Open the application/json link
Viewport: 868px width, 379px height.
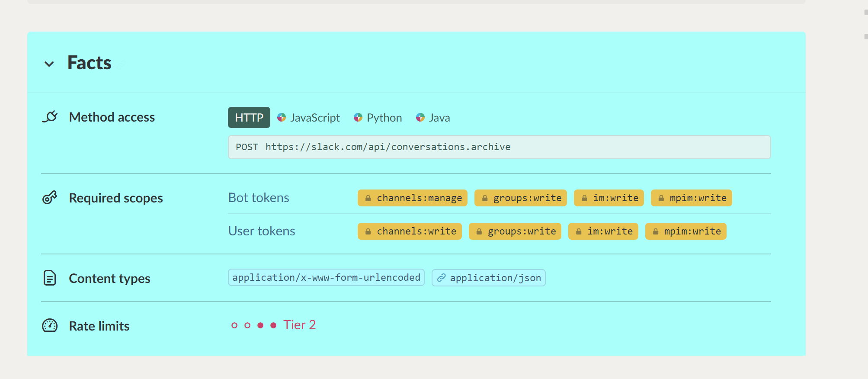pos(489,278)
